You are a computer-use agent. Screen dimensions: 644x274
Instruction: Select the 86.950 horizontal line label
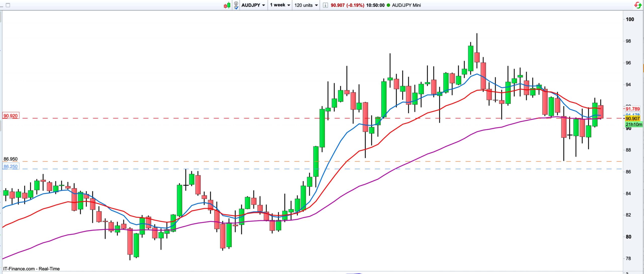[11, 159]
